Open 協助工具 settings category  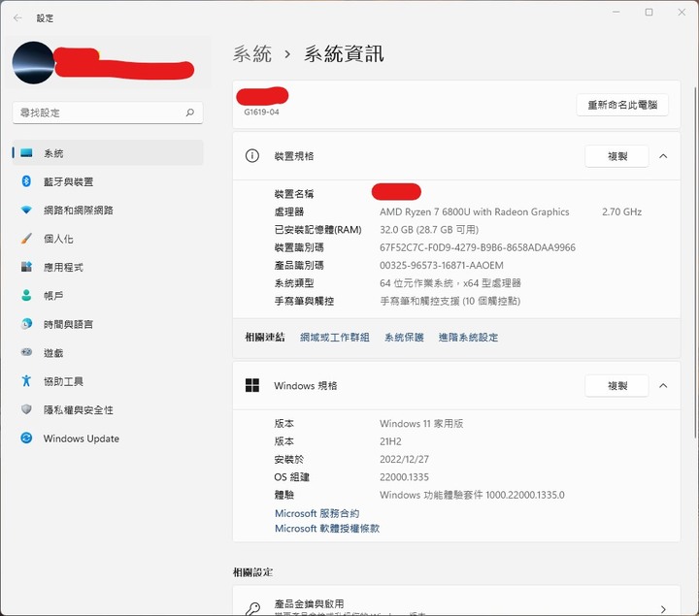63,381
